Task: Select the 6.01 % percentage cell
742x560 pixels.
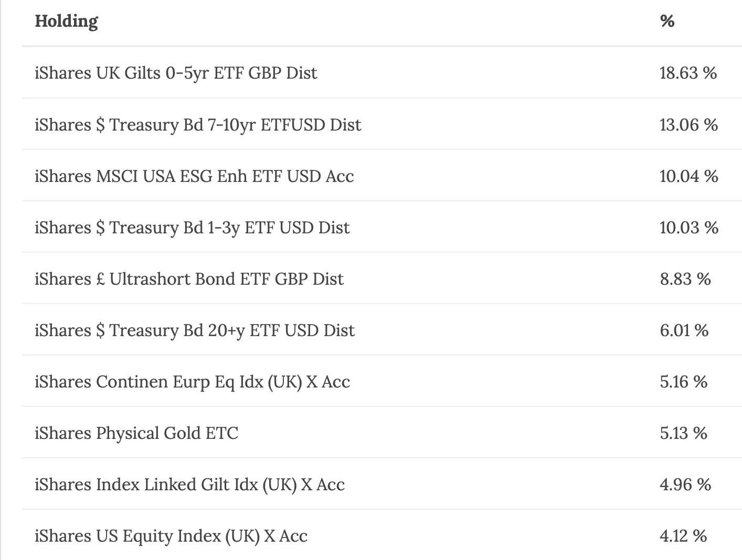Action: [x=684, y=330]
